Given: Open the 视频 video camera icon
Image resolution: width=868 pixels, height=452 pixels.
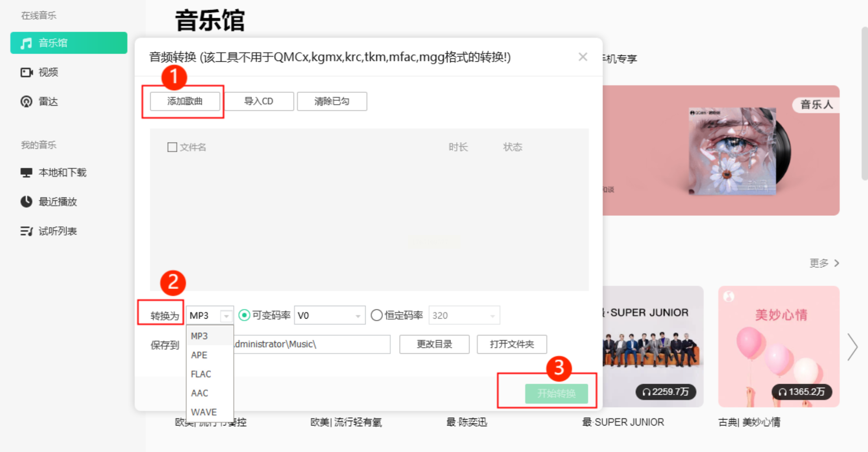Looking at the screenshot, I should click(26, 72).
